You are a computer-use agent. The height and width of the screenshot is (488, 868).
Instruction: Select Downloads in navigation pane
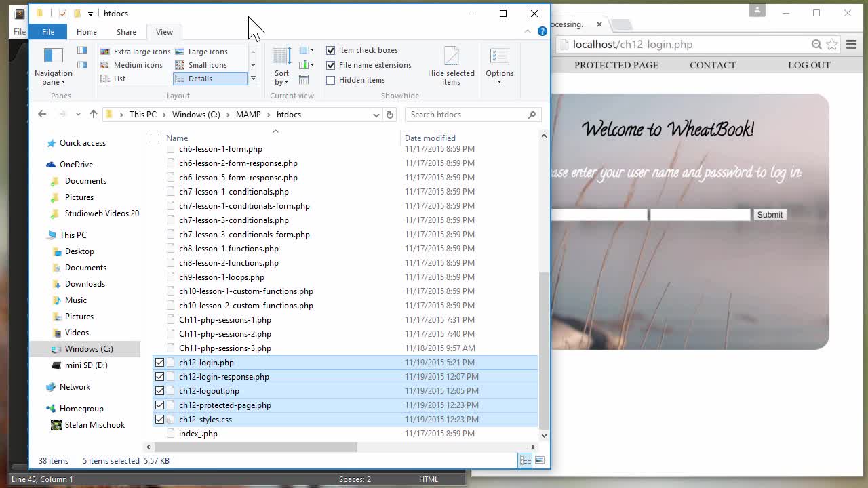click(85, 284)
